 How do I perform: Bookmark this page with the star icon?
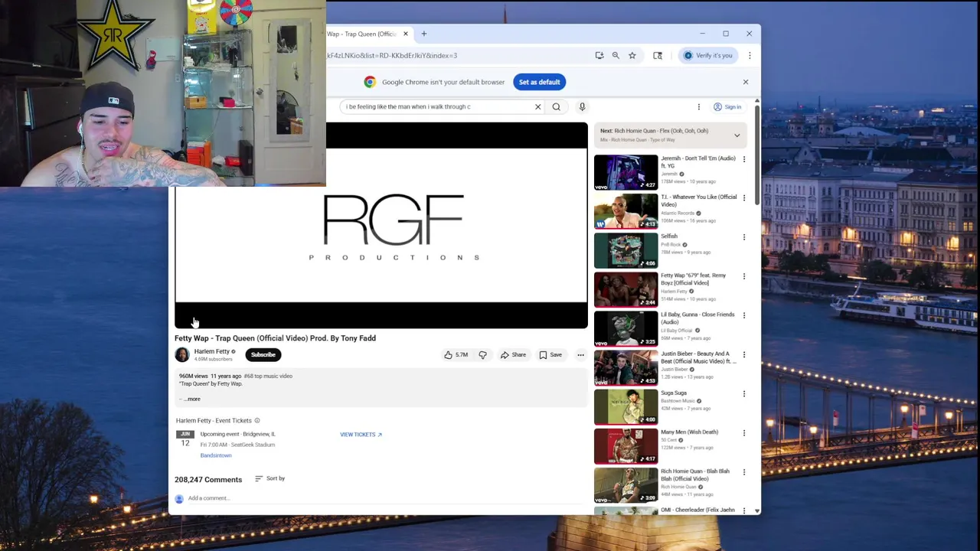click(632, 55)
